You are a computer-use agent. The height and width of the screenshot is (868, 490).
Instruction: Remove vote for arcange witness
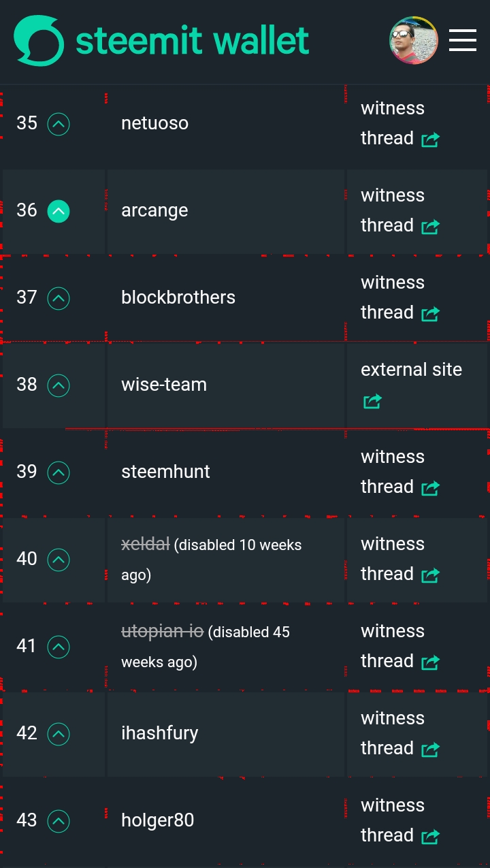point(59,211)
